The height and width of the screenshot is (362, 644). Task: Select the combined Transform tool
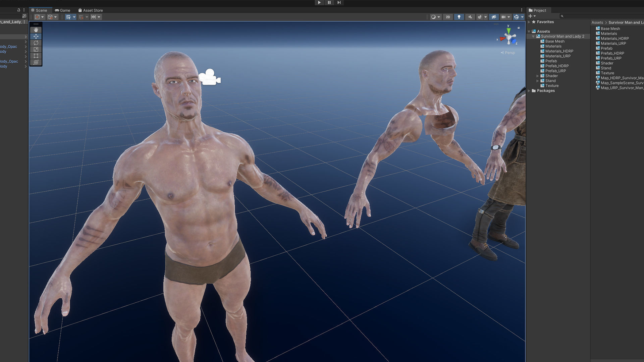(36, 62)
